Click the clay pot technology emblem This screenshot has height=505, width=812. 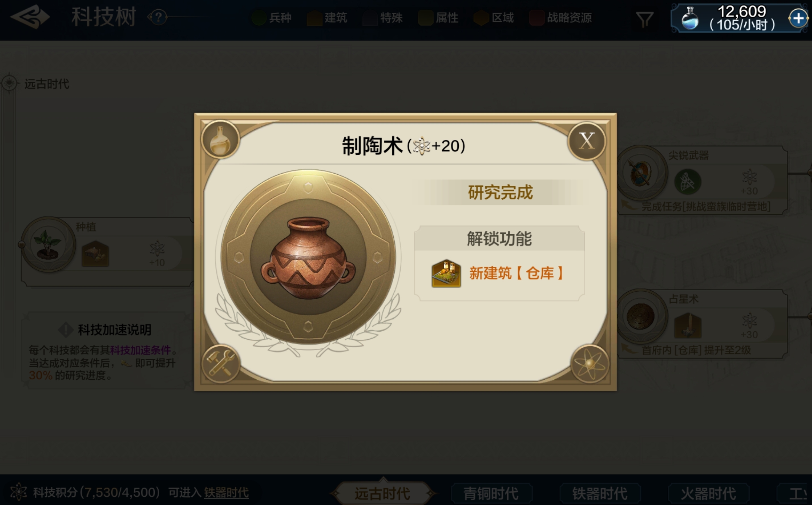click(x=308, y=257)
